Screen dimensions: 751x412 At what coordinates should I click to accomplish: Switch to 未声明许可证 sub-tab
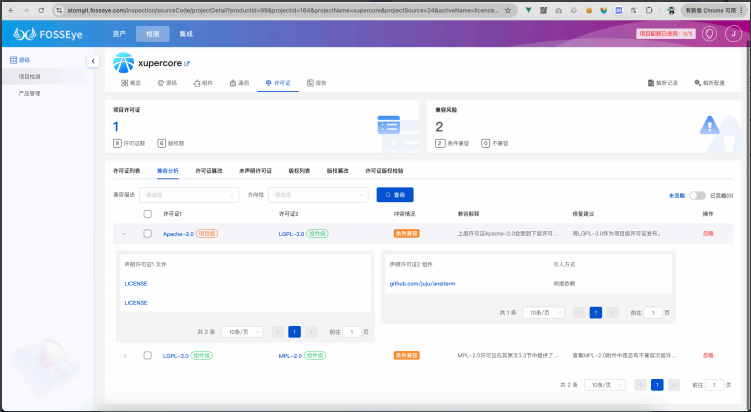click(x=255, y=171)
